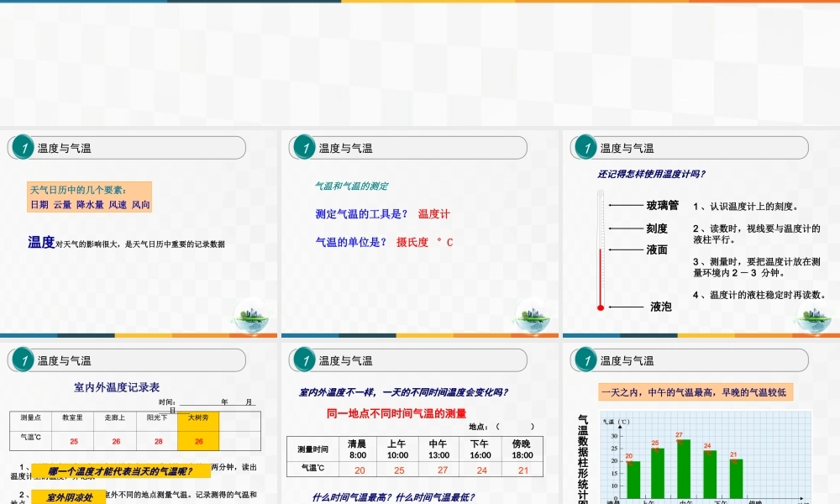840x504 pixels.
Task: Expand the 温度与气温 title bar on slide one
Action: point(126,147)
